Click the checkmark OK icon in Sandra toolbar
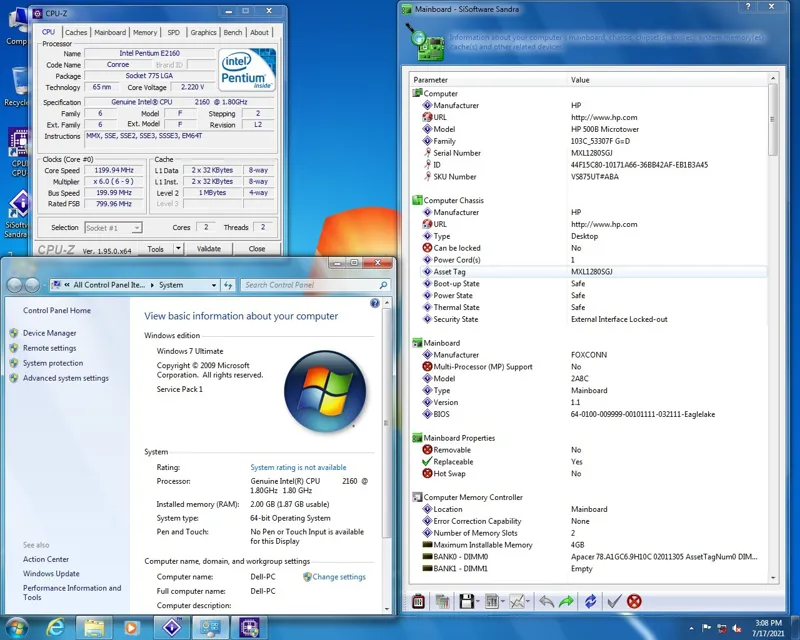 click(614, 601)
